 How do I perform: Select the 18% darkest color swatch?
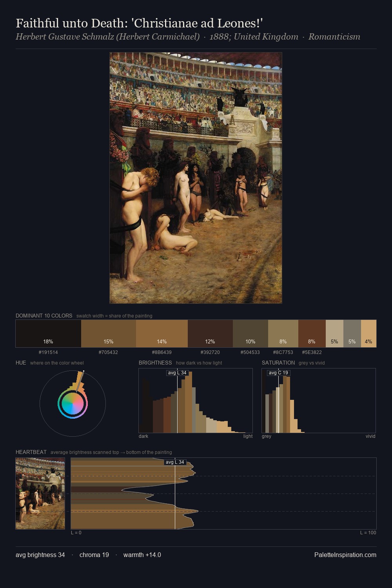tap(48, 334)
